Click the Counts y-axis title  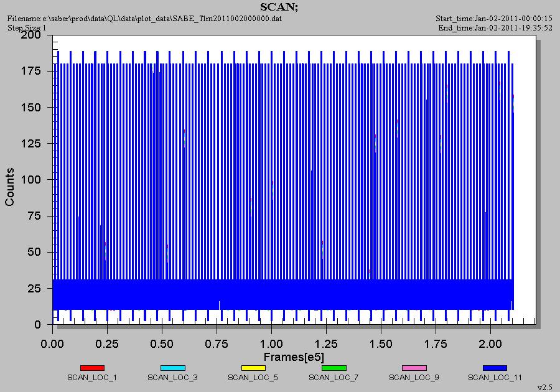point(9,187)
